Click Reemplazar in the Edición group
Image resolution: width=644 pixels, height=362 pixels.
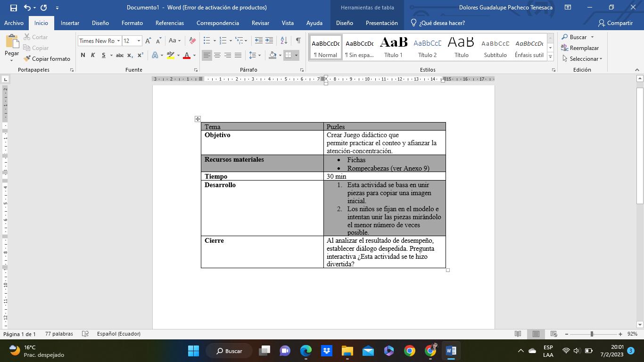580,48
